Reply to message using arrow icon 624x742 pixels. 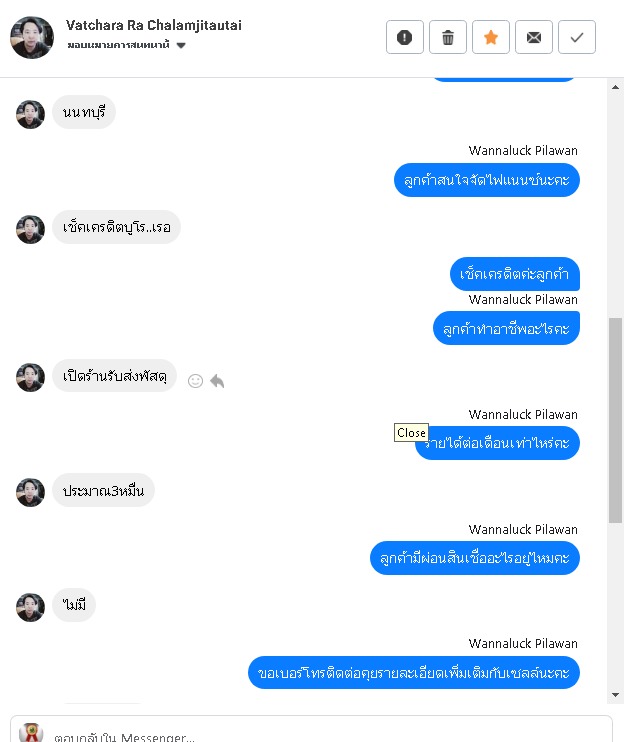(x=217, y=381)
